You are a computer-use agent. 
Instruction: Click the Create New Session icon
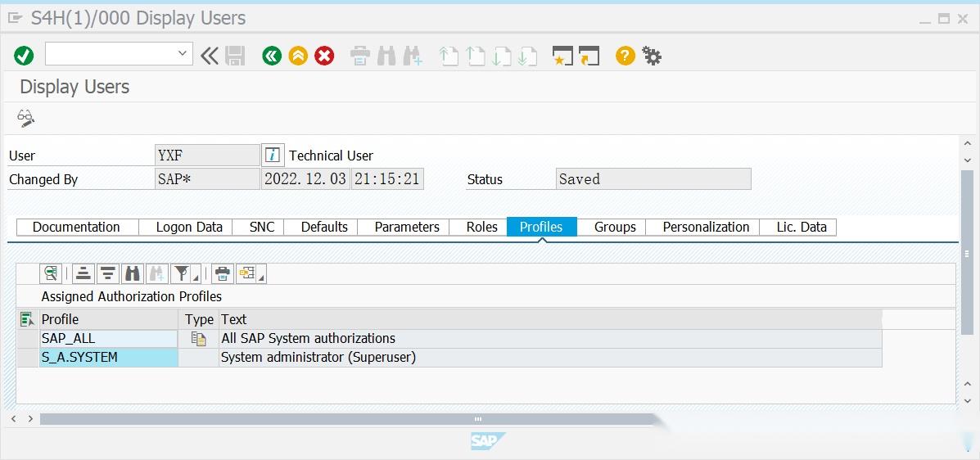click(562, 56)
